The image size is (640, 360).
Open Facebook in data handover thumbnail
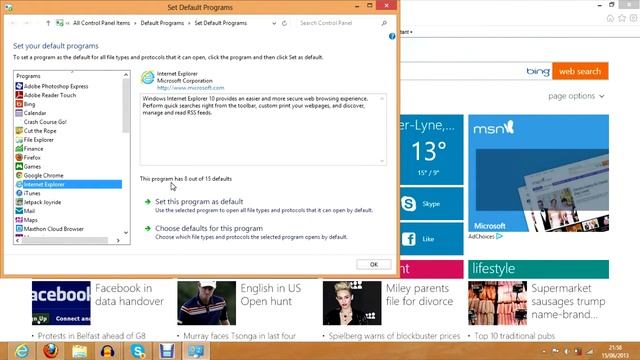[61, 303]
